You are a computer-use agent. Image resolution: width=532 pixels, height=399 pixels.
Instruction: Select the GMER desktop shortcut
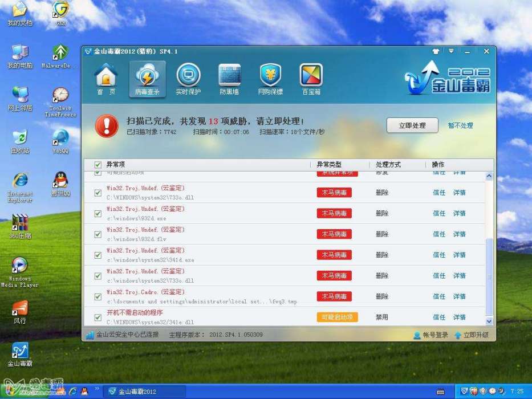61,14
